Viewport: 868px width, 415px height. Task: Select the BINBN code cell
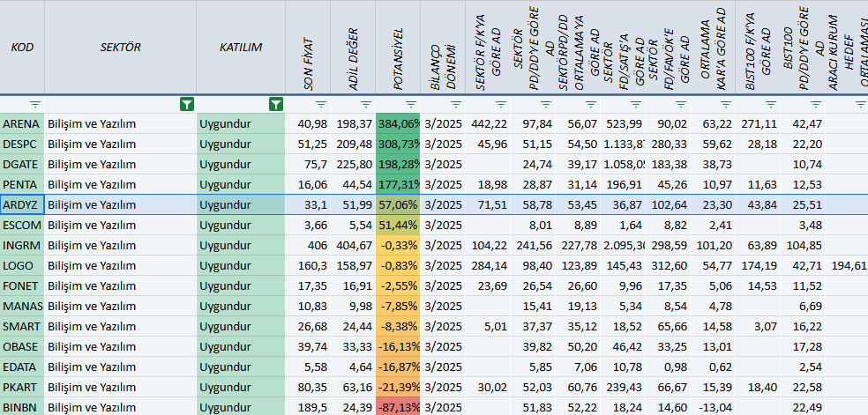(22, 407)
